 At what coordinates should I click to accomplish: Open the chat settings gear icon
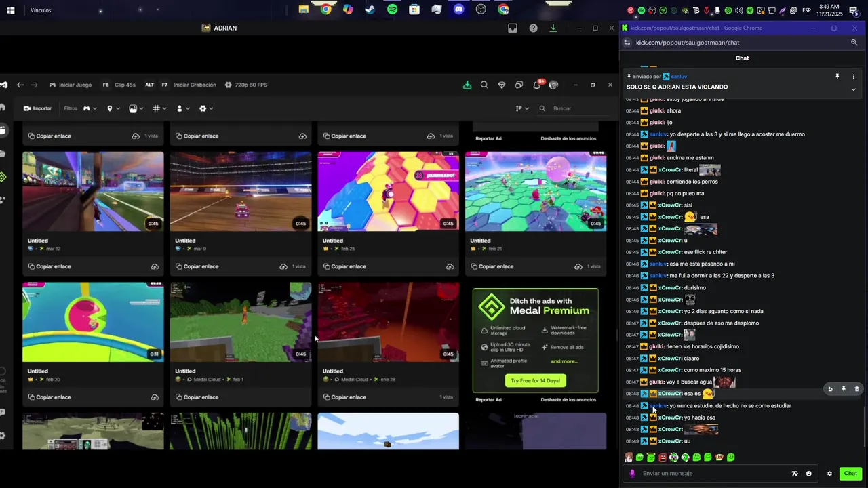click(829, 474)
